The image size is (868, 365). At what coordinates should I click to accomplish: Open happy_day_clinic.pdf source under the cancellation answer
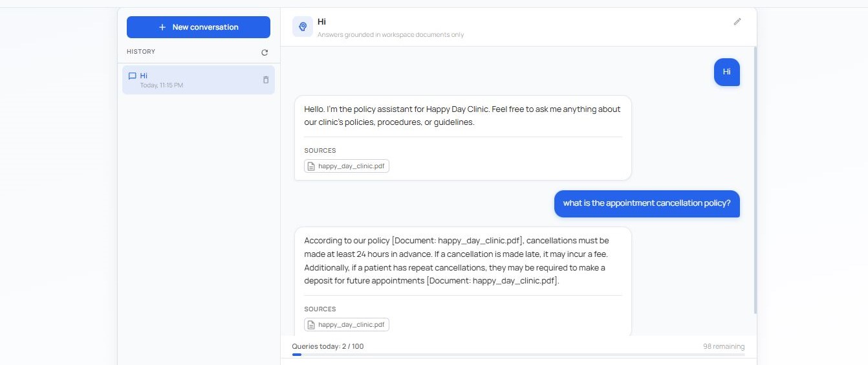[347, 325]
